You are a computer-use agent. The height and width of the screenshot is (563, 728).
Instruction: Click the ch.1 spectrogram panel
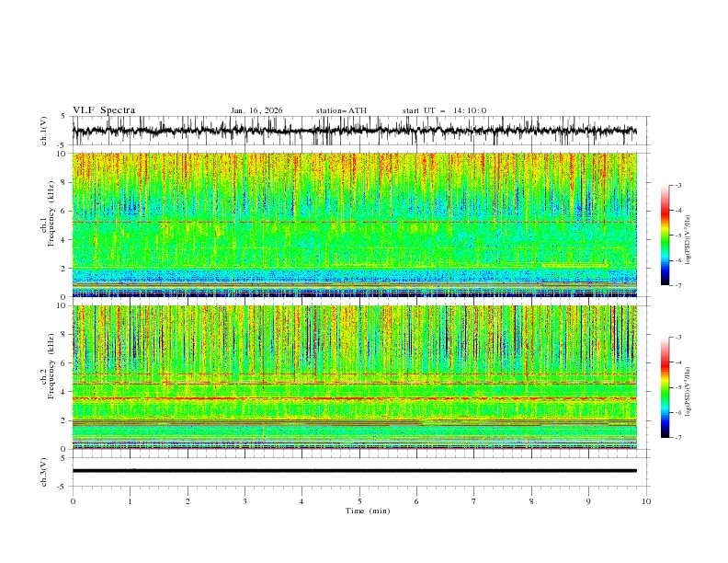pos(354,224)
